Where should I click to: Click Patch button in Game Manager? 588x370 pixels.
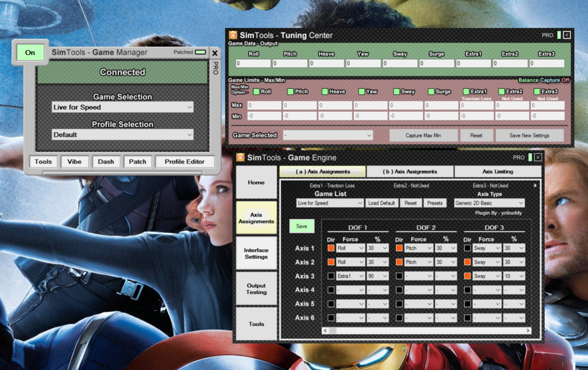tap(138, 162)
